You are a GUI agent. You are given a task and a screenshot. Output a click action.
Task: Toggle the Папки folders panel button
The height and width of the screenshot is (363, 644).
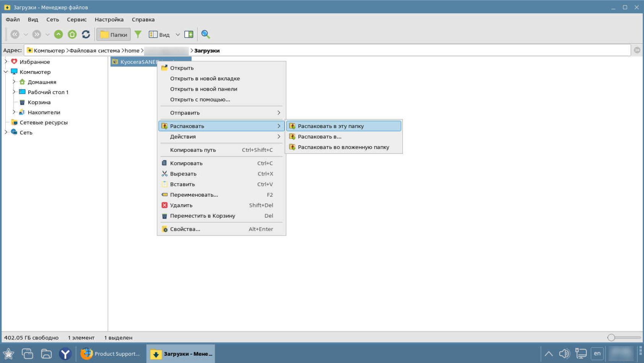click(114, 34)
